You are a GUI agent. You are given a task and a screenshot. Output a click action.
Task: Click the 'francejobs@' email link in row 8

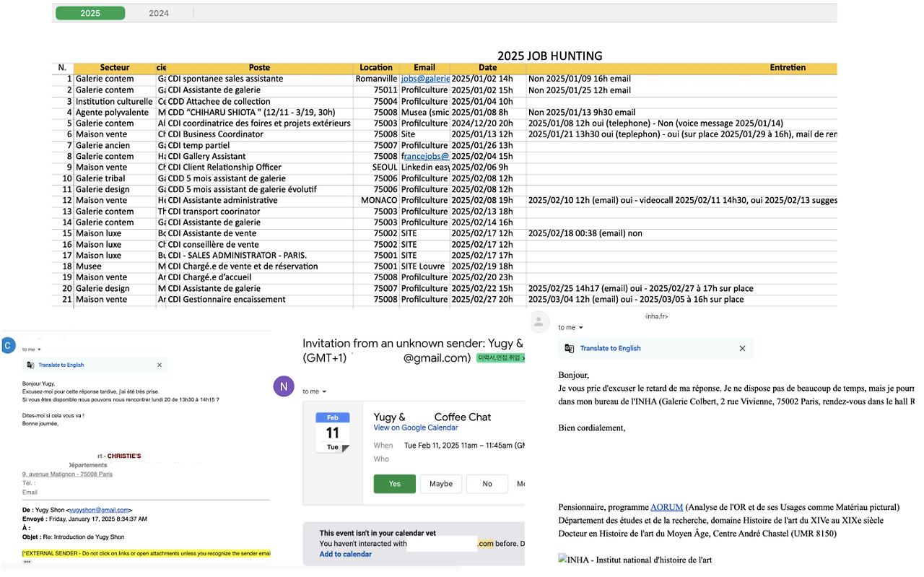(x=425, y=156)
